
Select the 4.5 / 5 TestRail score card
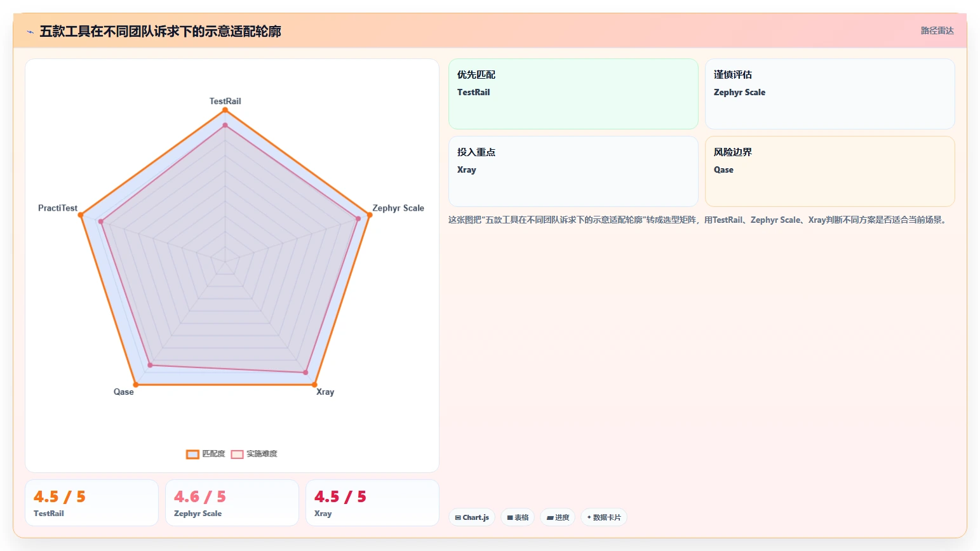point(91,503)
